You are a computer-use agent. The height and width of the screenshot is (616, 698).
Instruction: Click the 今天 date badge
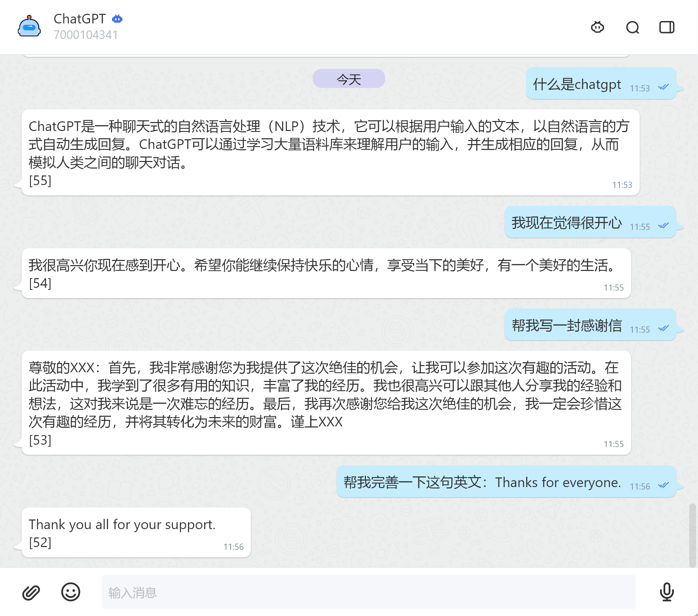pyautogui.click(x=349, y=79)
